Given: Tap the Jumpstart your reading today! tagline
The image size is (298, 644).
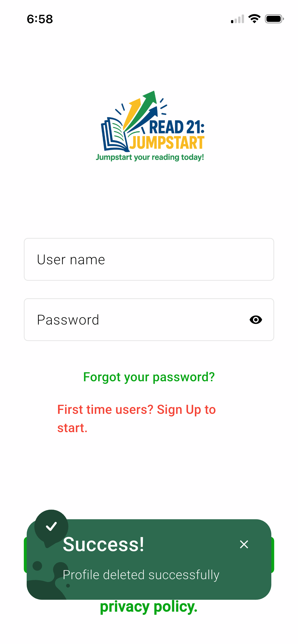Looking at the screenshot, I should coord(150,157).
